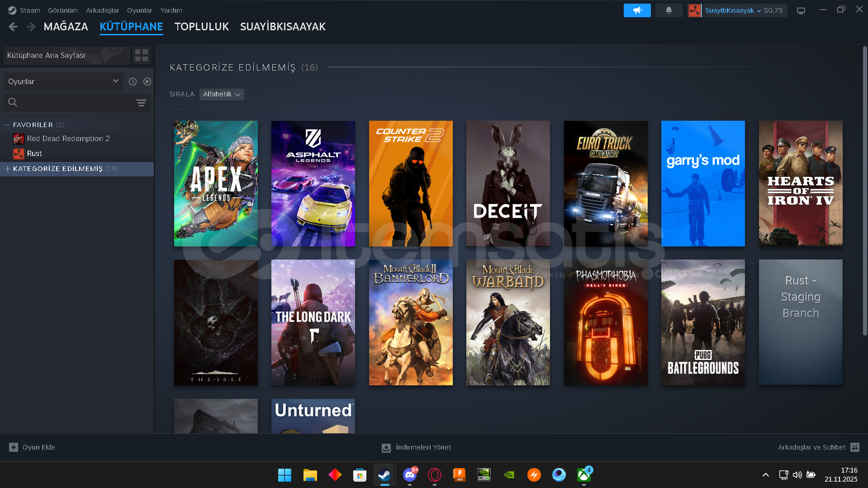This screenshot has width=868, height=488.
Task: Open the notifications bell
Action: click(x=669, y=10)
